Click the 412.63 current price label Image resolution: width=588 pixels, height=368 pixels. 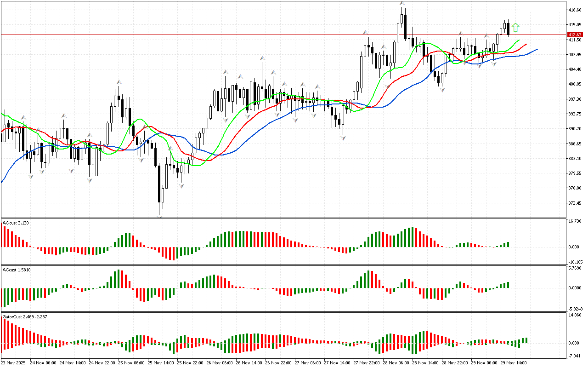[x=574, y=35]
